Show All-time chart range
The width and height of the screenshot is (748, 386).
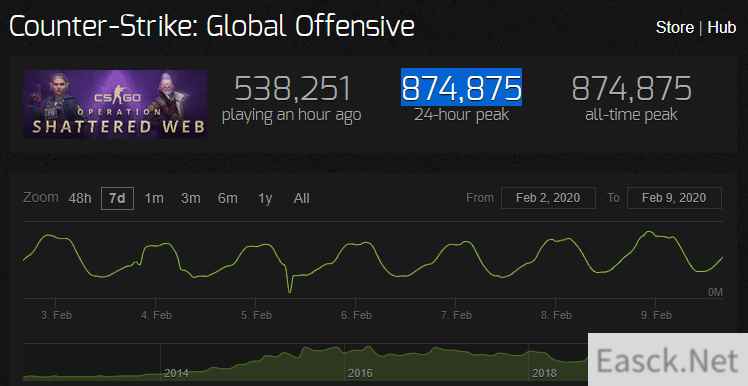pyautogui.click(x=301, y=198)
